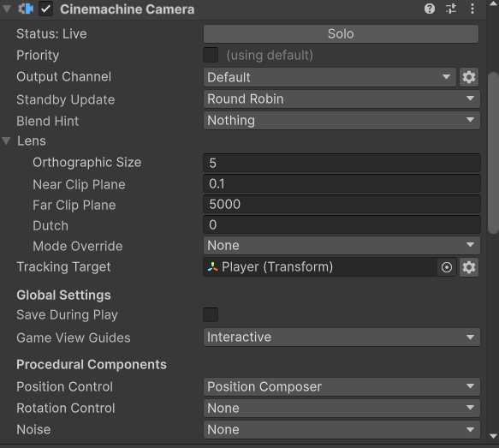Click the Dutch value field

(342, 224)
